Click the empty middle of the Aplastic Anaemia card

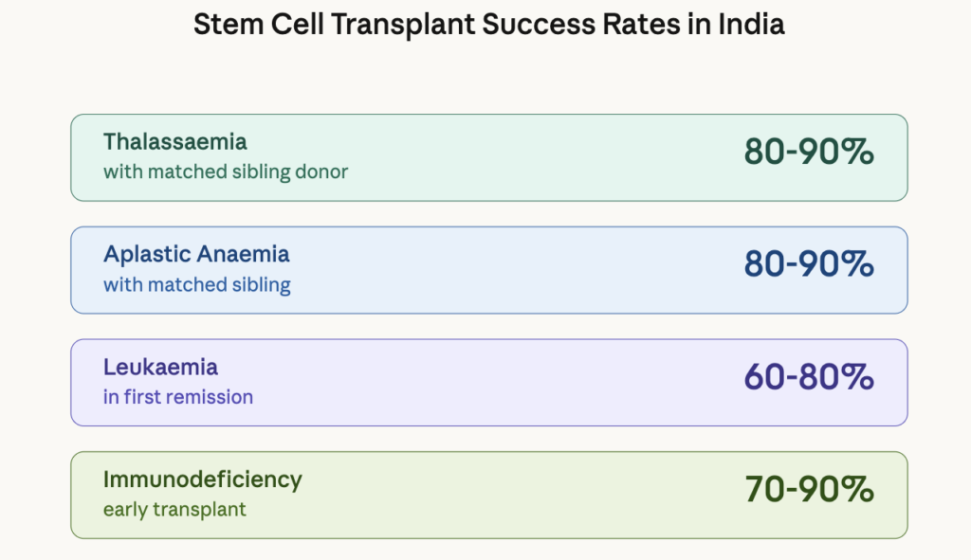point(522,270)
